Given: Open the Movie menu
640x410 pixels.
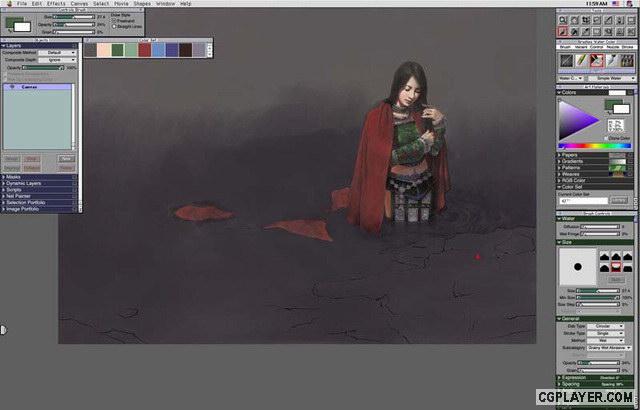Looking at the screenshot, I should tap(121, 4).
